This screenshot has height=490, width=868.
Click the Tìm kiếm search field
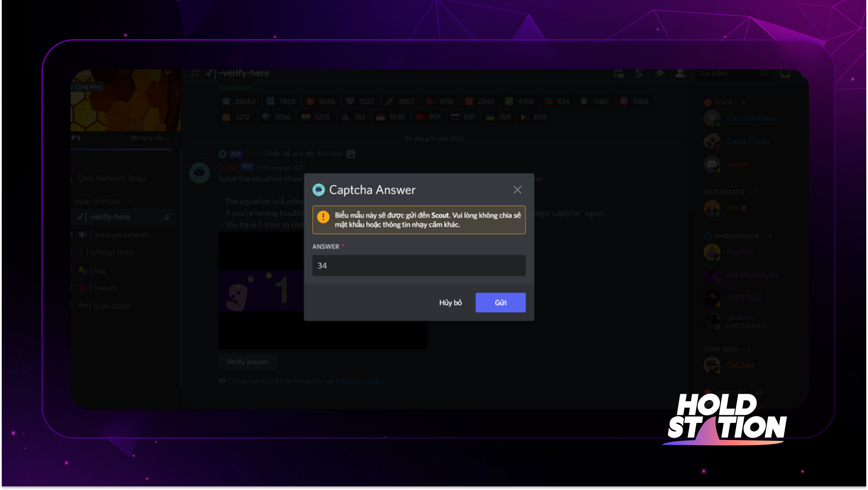[x=732, y=73]
